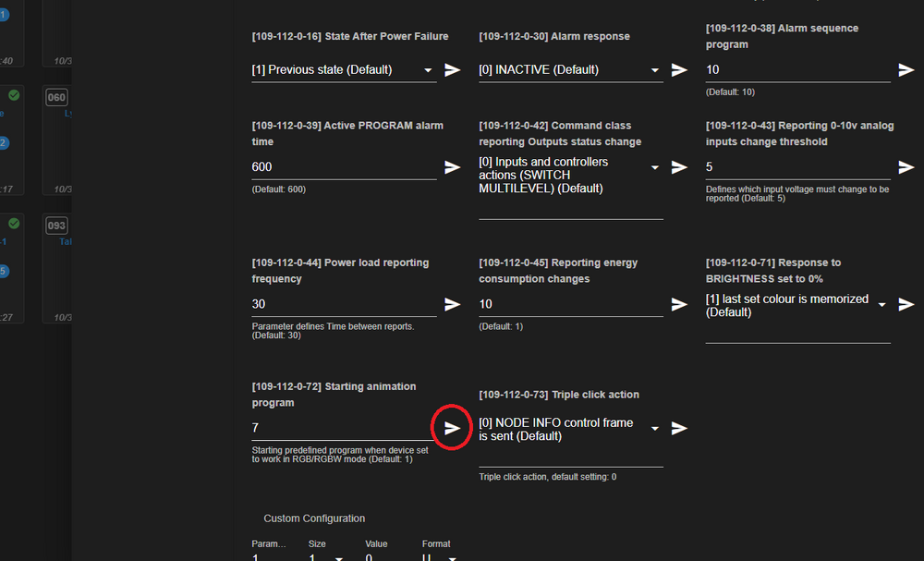Open the Triple click action dropdown
Viewport: 924px width, 561px height.
click(x=571, y=440)
